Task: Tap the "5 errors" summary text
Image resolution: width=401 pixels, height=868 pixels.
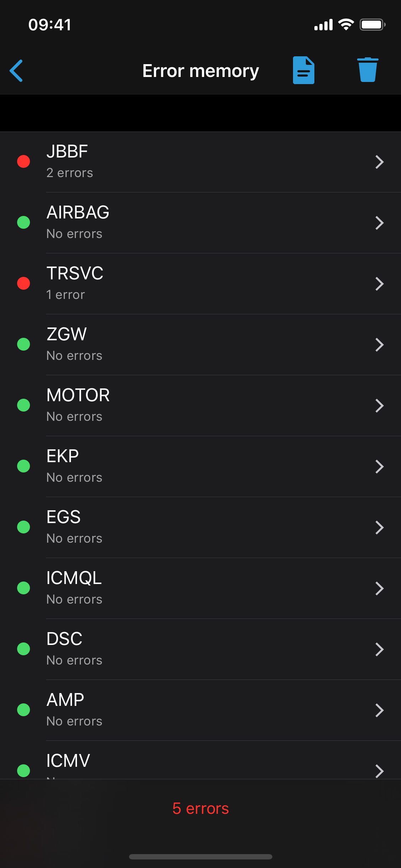Action: 201,808
